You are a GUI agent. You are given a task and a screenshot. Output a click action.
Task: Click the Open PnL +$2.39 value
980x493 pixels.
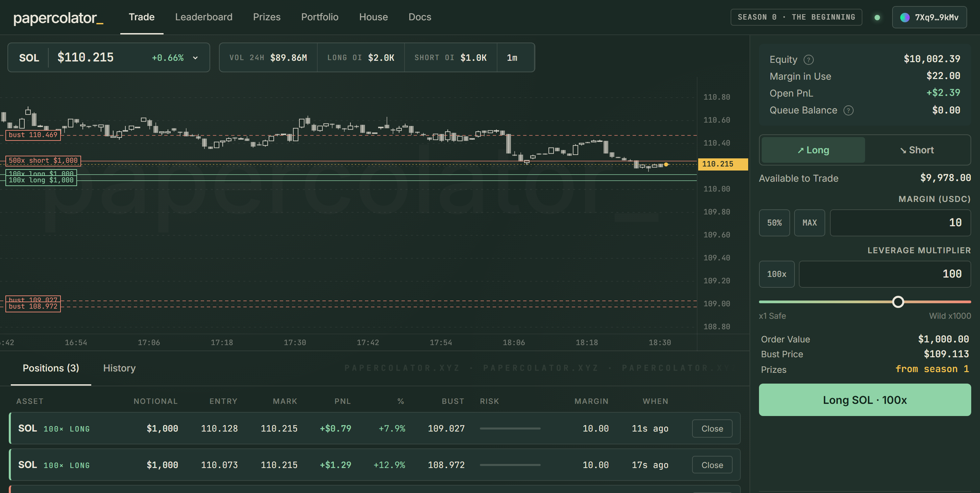(943, 93)
